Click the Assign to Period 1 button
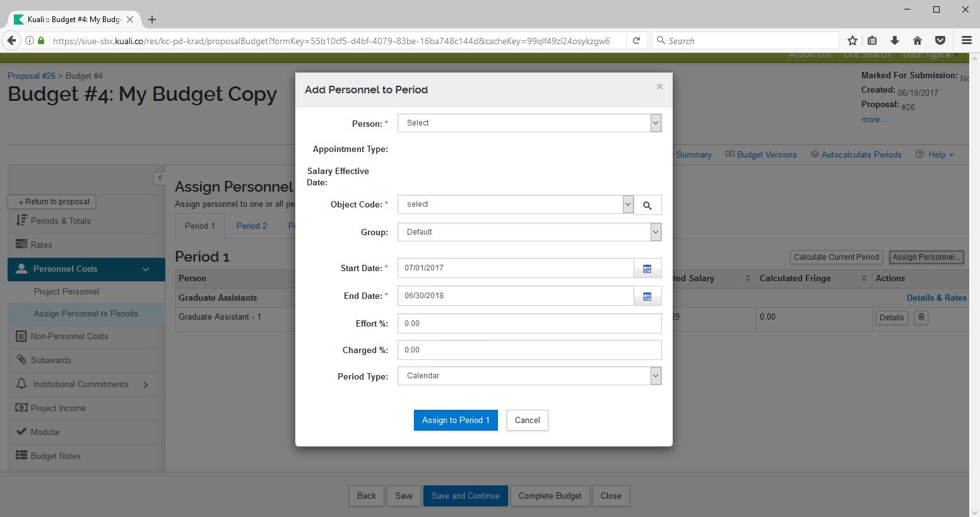 (456, 420)
